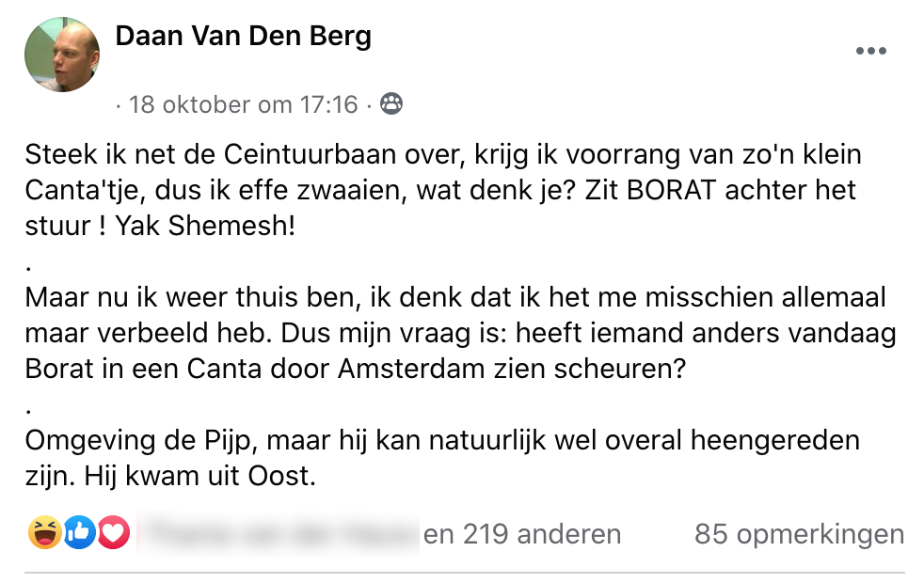The image size is (924, 583).
Task: View the 85 opmerkingen comments
Action: coord(799,534)
